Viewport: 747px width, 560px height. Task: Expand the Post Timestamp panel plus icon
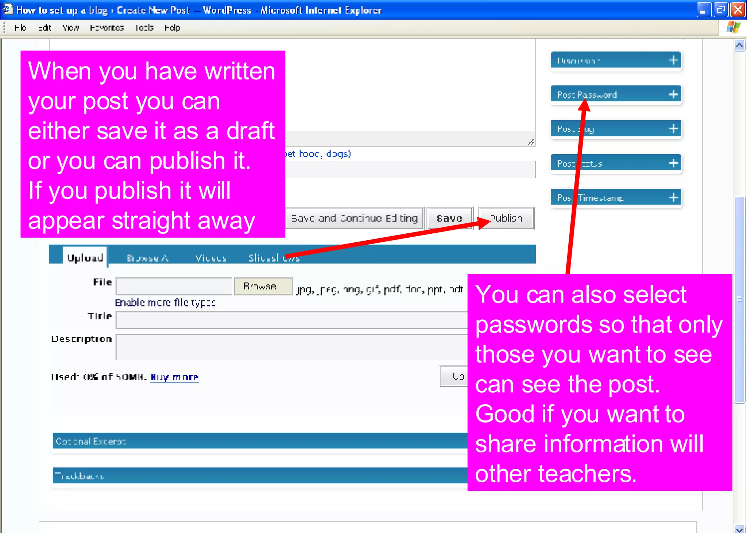point(673,197)
